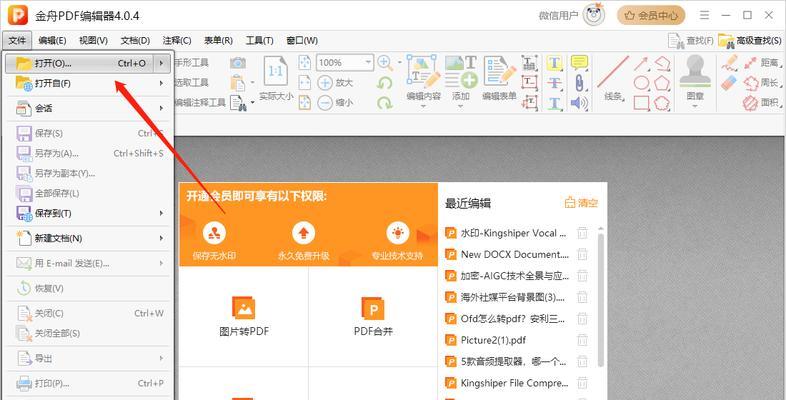Select the pencil drawing tool
The image size is (786, 400).
point(729,63)
